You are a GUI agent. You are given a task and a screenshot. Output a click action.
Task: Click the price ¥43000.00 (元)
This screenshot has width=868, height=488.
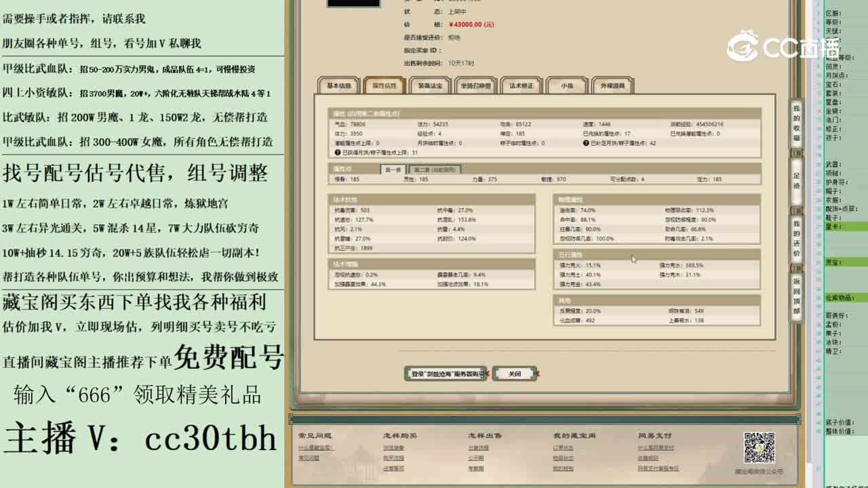click(471, 24)
